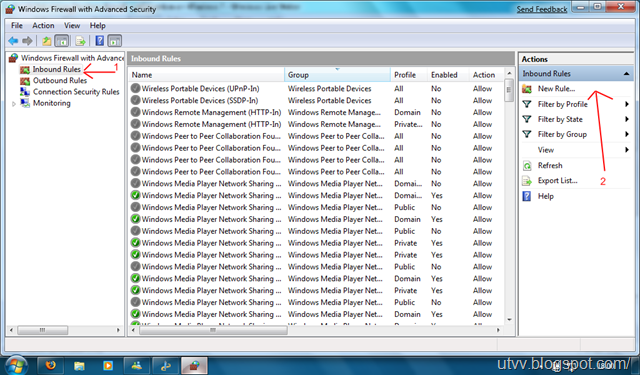The width and height of the screenshot is (640, 375).
Task: Click the Up one level folder icon
Action: pos(47,41)
